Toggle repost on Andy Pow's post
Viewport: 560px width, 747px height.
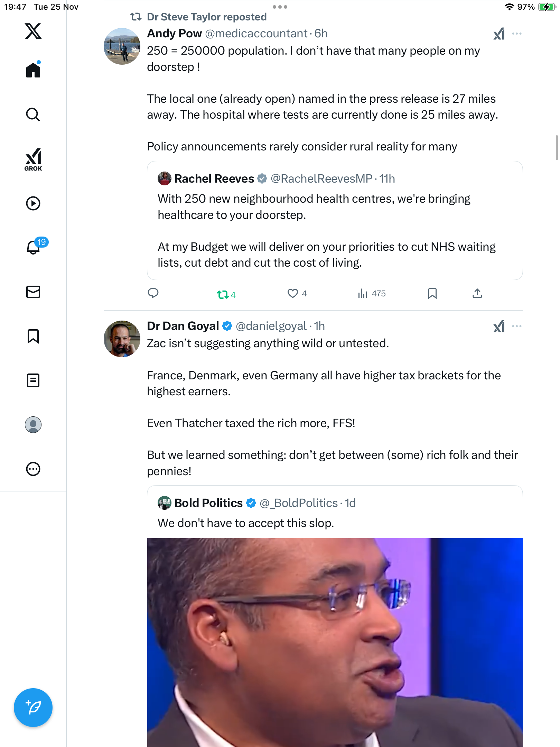[x=223, y=294]
